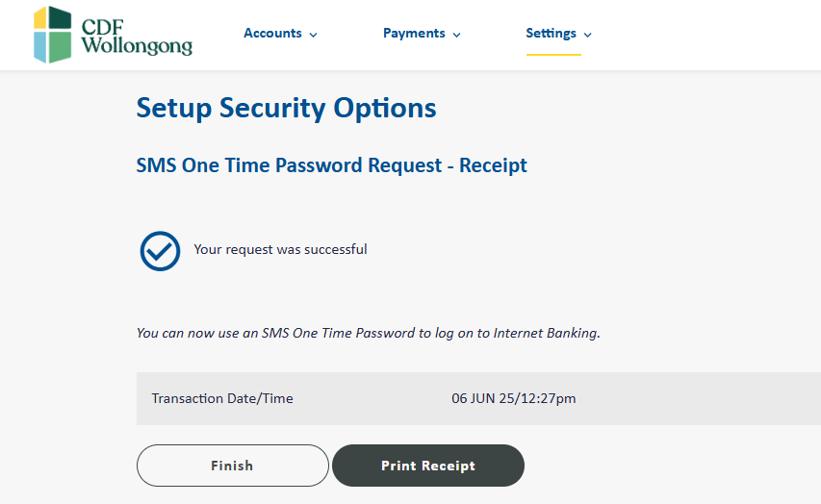Open the Payments menu label
The height and width of the screenshot is (504, 821).
(x=414, y=33)
